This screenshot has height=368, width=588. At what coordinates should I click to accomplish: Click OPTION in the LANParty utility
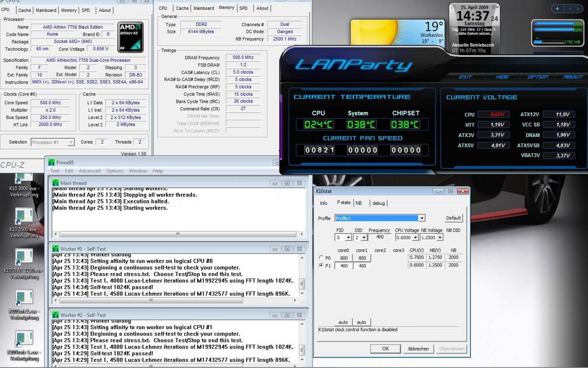[538, 77]
